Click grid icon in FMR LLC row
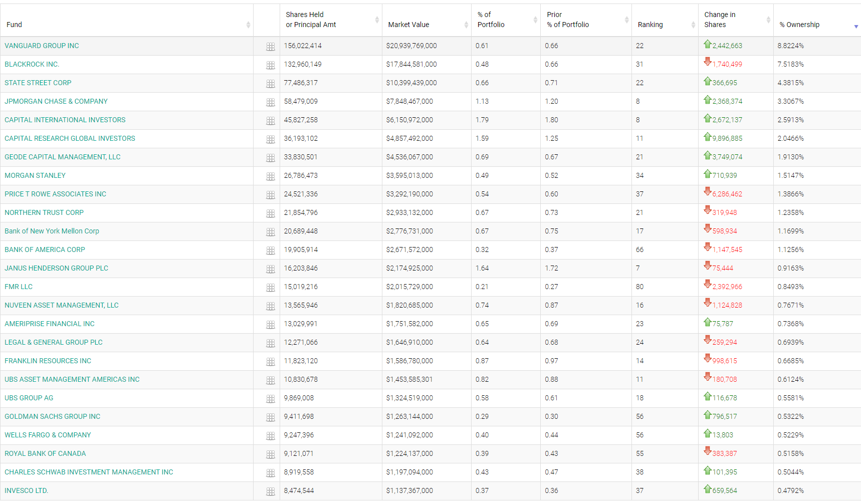Screen dimensions: 861x504 click(271, 288)
